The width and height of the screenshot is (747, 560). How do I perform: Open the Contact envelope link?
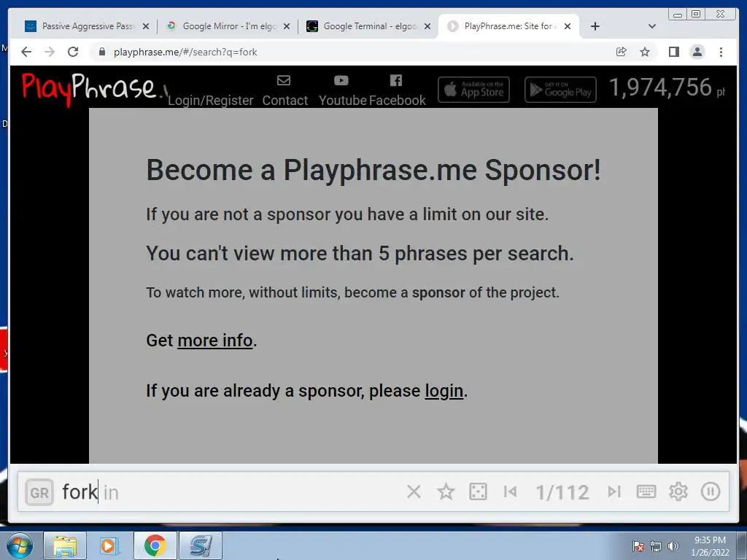tap(285, 91)
